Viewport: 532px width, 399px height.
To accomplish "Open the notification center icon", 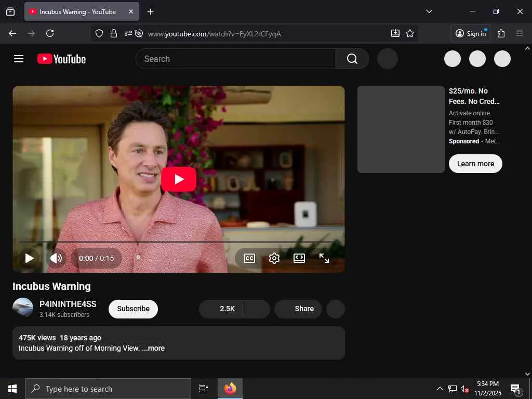I will coord(515,389).
